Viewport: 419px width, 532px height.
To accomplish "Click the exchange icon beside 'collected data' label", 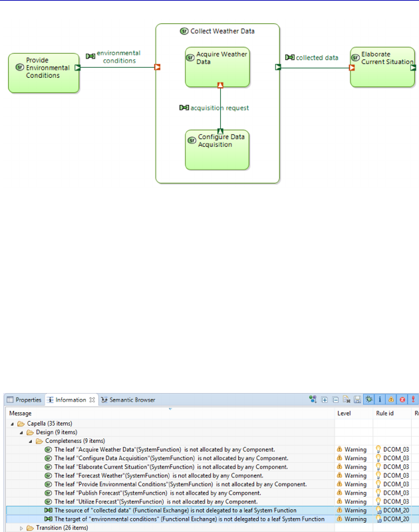I will (x=290, y=57).
